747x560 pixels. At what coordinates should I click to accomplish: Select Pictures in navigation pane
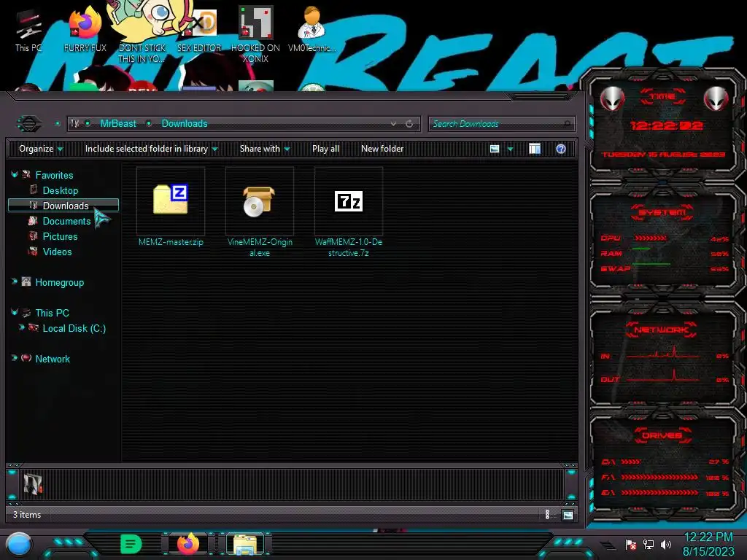[60, 237]
